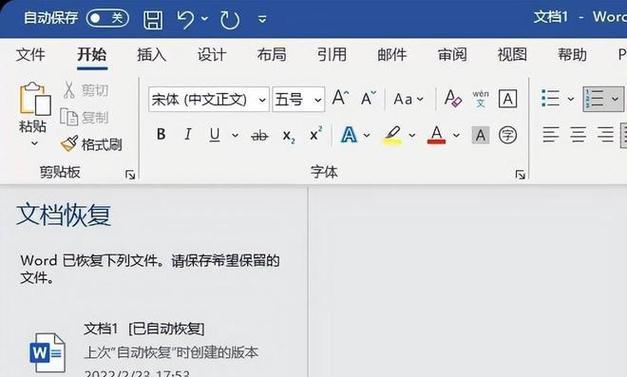Toggle Subscript (x₂) formatting
This screenshot has width=627, height=377.
coord(288,136)
